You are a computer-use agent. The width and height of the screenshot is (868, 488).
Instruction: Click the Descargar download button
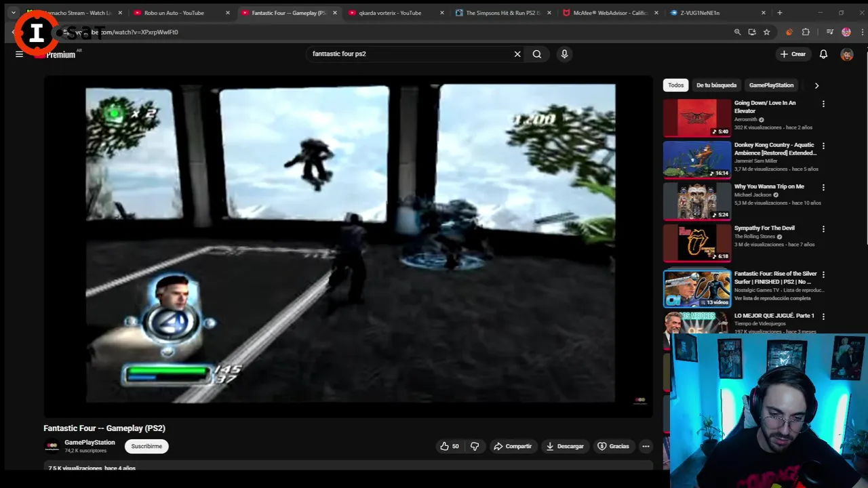click(565, 446)
